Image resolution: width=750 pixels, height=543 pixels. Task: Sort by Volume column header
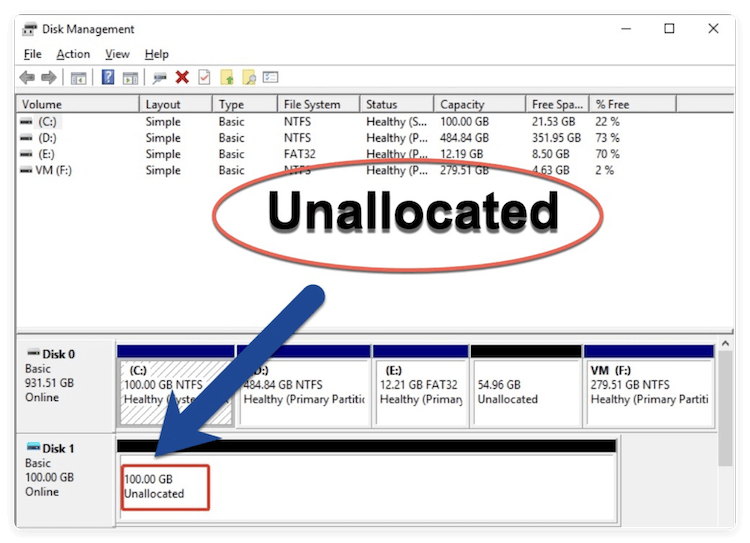(78, 104)
